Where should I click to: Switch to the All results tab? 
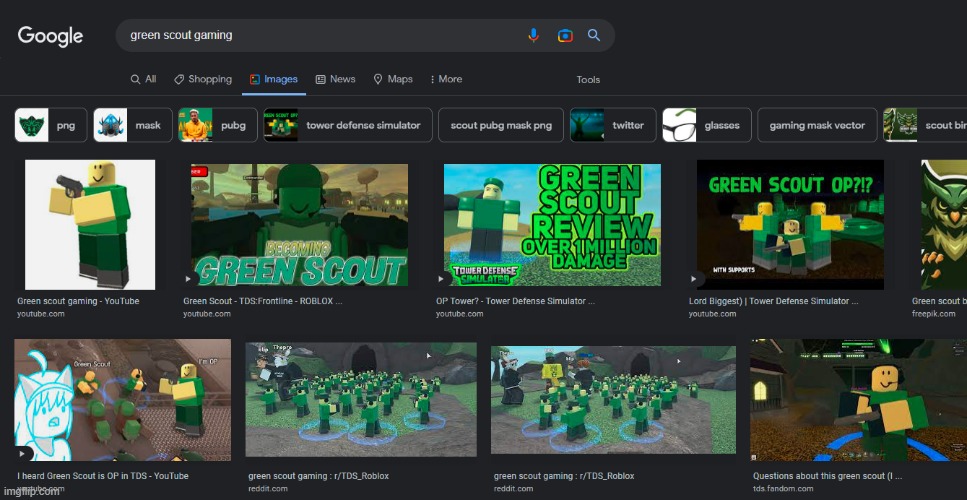pyautogui.click(x=143, y=79)
